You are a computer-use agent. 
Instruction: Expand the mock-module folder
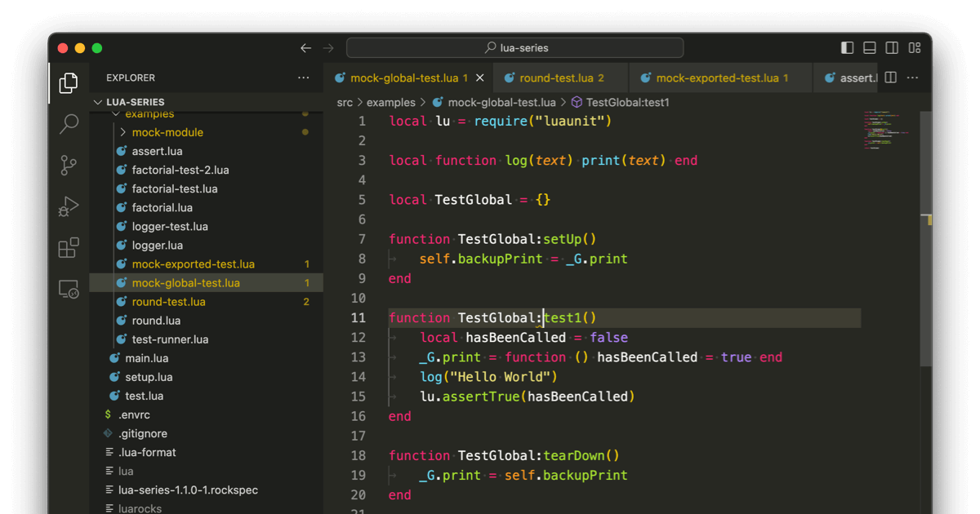[167, 132]
